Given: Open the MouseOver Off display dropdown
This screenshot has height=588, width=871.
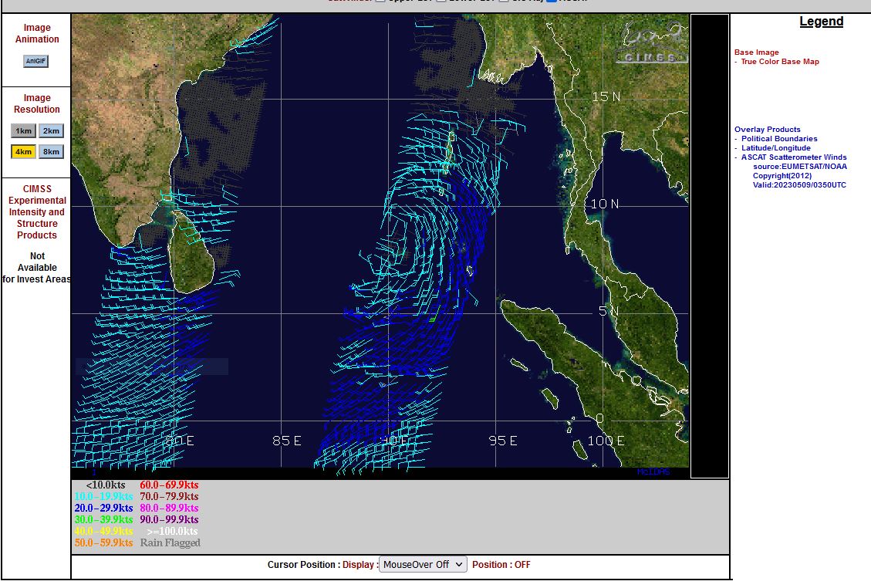Looking at the screenshot, I should tap(423, 564).
